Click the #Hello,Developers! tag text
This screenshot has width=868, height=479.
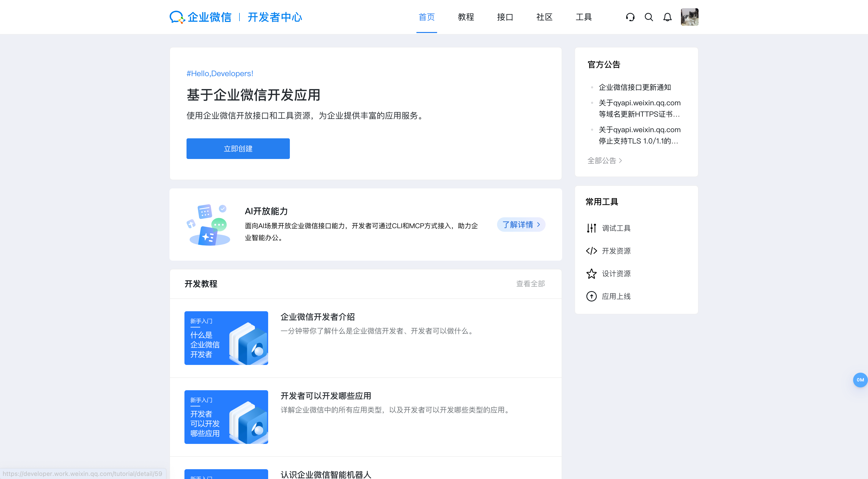coord(220,73)
